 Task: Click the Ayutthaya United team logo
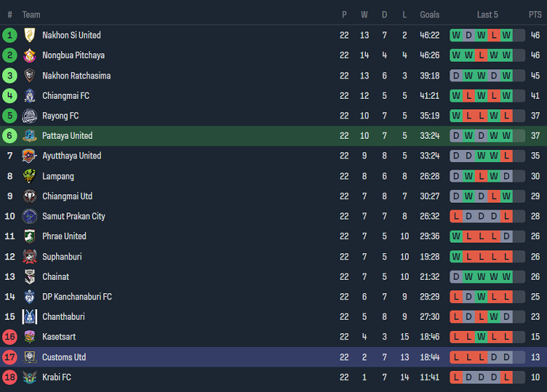[x=29, y=156]
